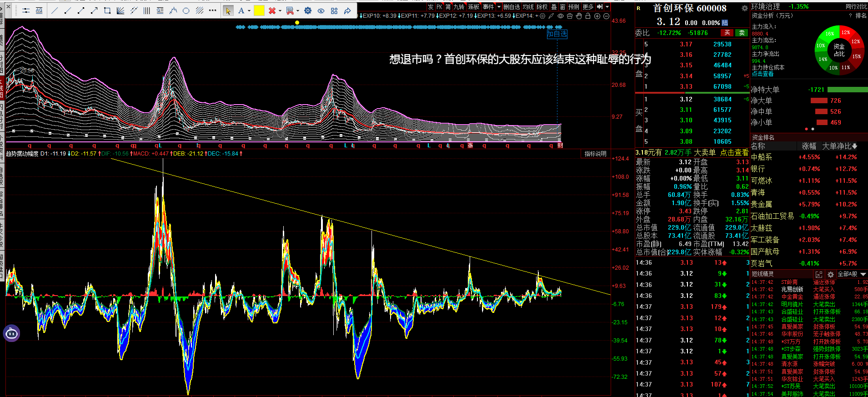Select the diagonal parallel lines tool
This screenshot has width=868, height=397.
199,10
